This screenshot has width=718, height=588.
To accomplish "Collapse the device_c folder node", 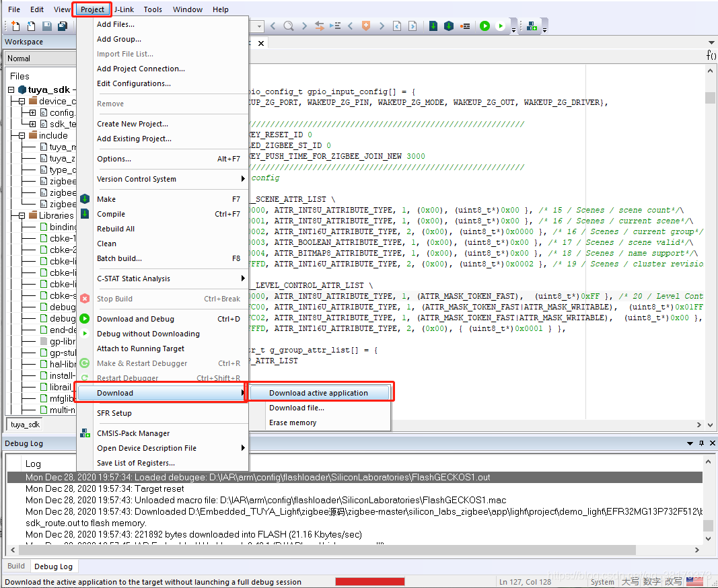I will 22,101.
